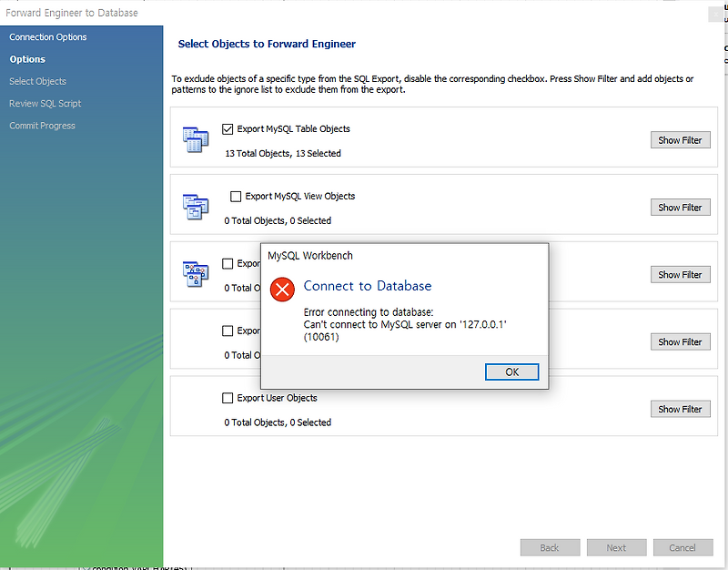The width and height of the screenshot is (728, 570).
Task: Uncheck Export MySQL Table Objects
Action: (227, 129)
